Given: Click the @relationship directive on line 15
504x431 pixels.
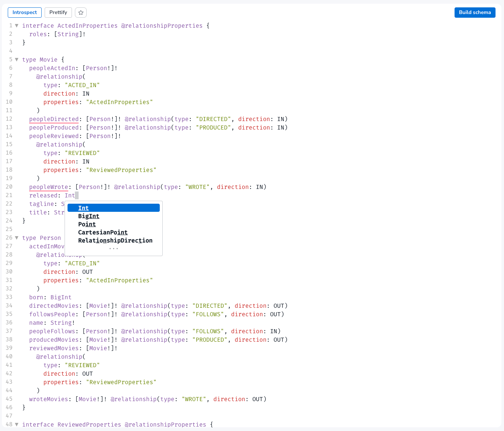Looking at the screenshot, I should [59, 145].
